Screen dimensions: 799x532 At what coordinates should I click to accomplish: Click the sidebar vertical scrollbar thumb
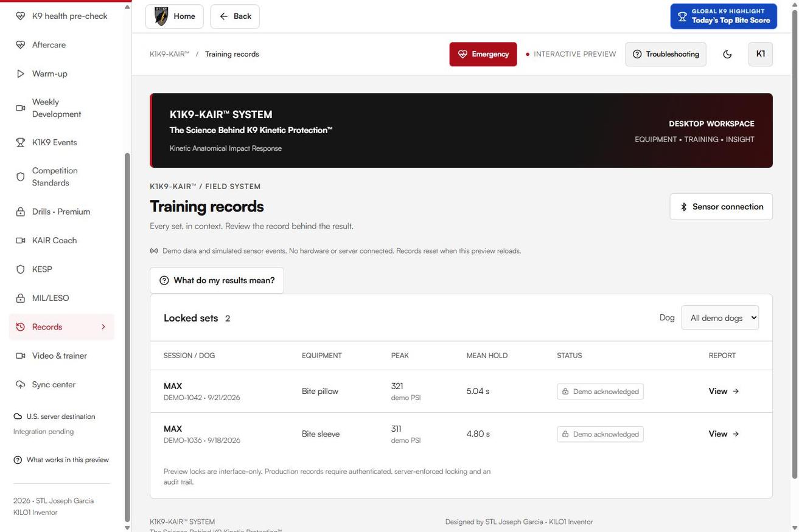127,337
